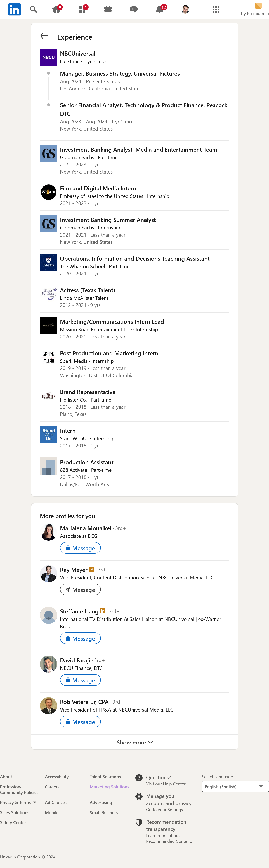Screen dimensions: 269x868
Task: Open the Advertising footer link
Action: coord(101,803)
